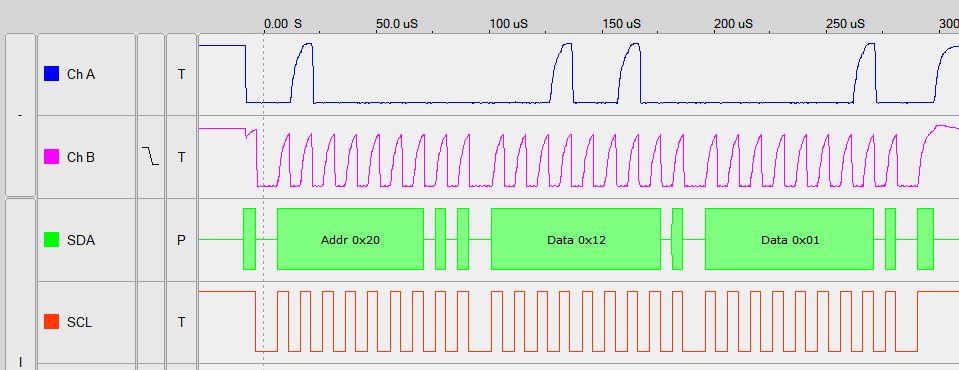Click the SDA block just before Data 0x12
The image size is (959, 370).
point(463,239)
